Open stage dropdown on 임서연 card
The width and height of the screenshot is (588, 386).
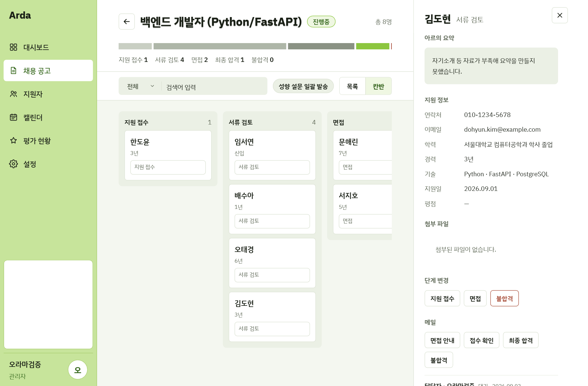(x=272, y=167)
